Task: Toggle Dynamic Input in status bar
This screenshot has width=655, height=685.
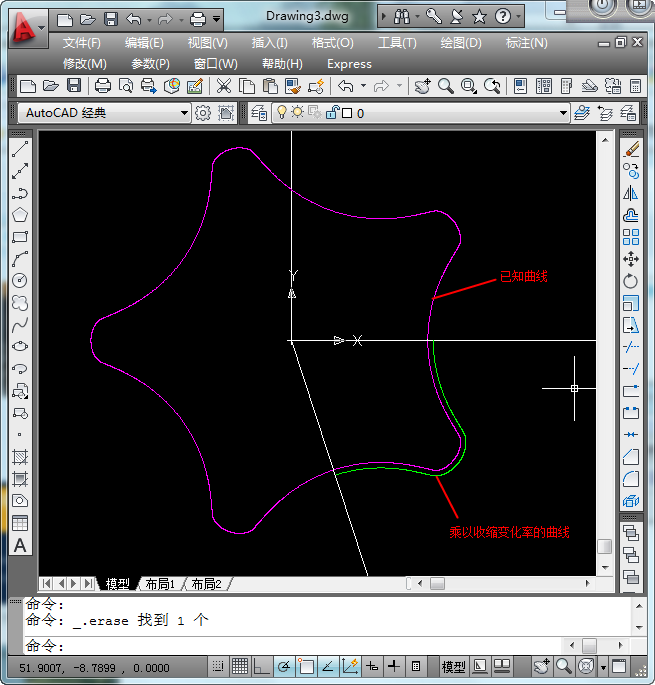Action: coord(372,667)
